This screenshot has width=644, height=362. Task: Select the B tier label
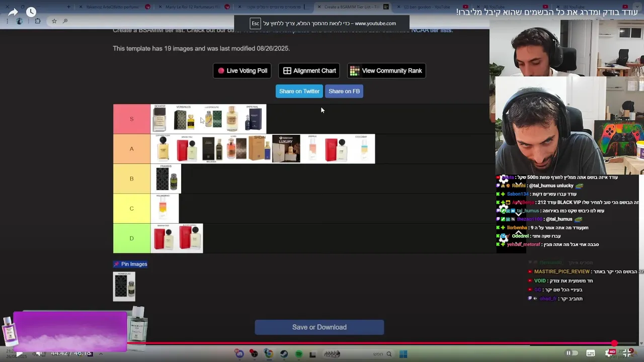132,178
